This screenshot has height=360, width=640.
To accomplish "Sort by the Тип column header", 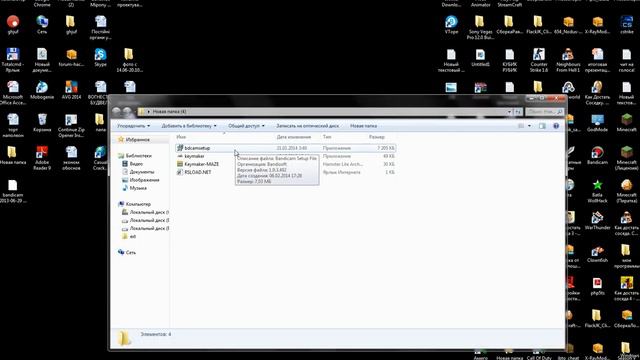I will [x=327, y=137].
